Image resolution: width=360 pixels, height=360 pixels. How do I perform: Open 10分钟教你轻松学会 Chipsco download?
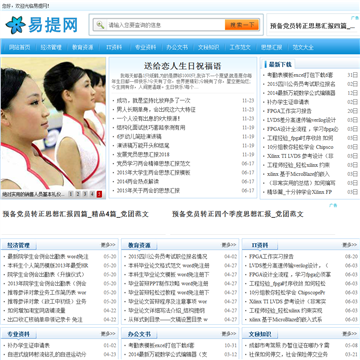pyautogui.click(x=300, y=147)
